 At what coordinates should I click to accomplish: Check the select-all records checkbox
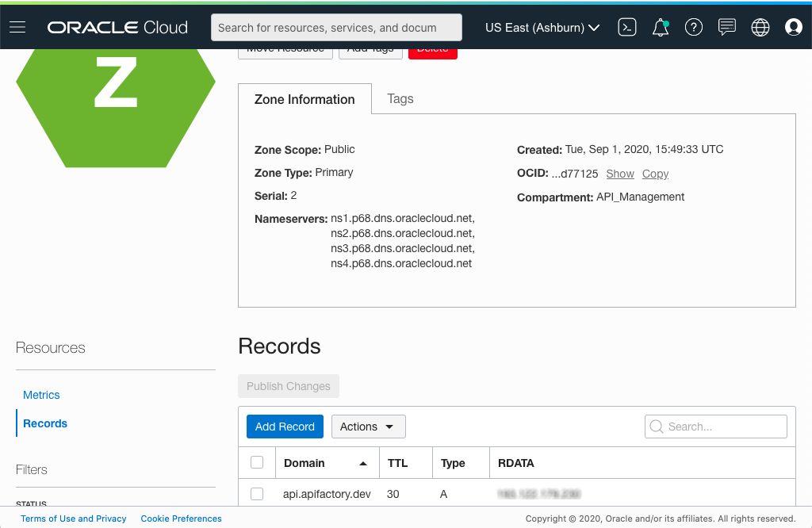coord(257,462)
